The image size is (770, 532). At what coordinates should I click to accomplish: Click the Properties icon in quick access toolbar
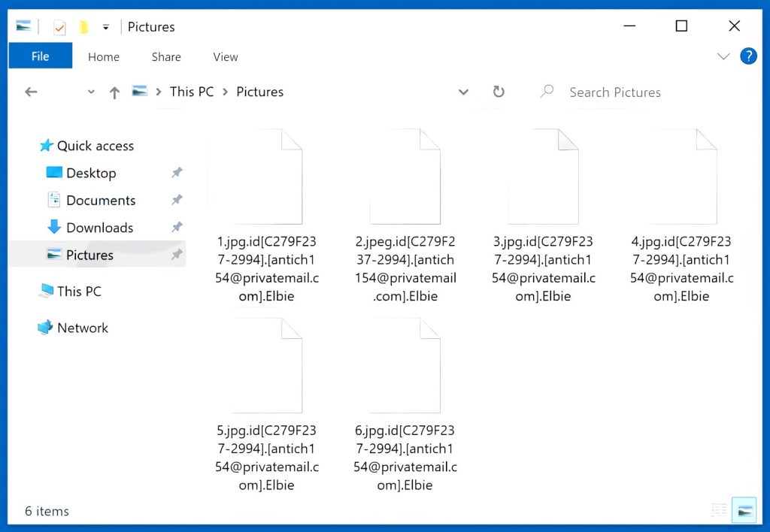(x=59, y=28)
